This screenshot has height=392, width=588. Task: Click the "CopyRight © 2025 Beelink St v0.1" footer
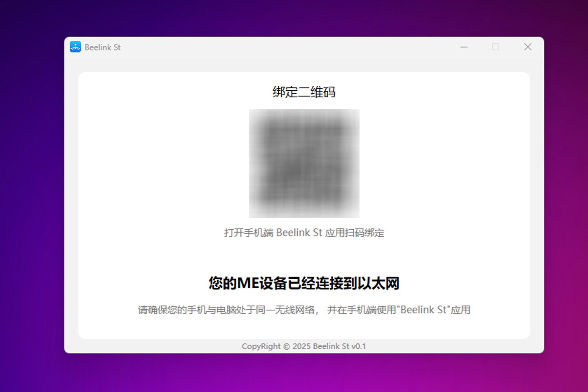click(304, 346)
